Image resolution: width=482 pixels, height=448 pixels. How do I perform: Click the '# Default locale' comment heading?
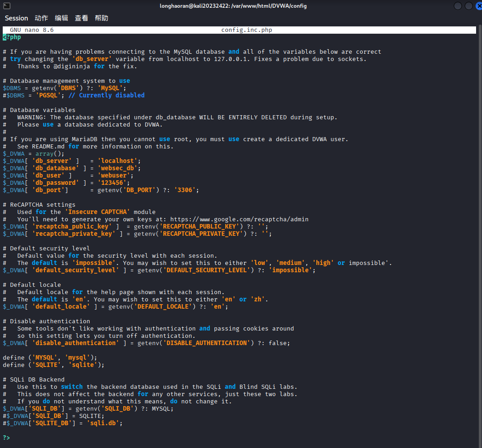[32, 285]
